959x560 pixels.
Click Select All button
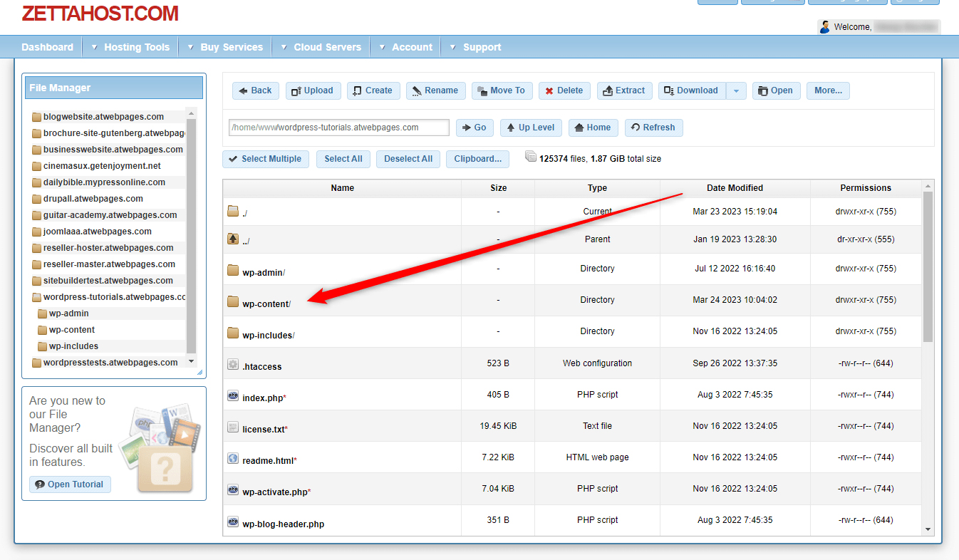343,159
